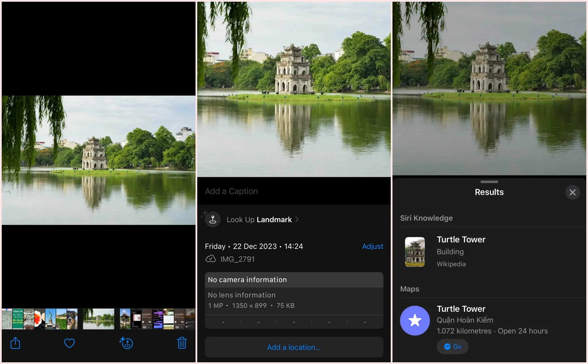
Task: Tap the landmark pin icon beside Look Up
Action: [213, 220]
